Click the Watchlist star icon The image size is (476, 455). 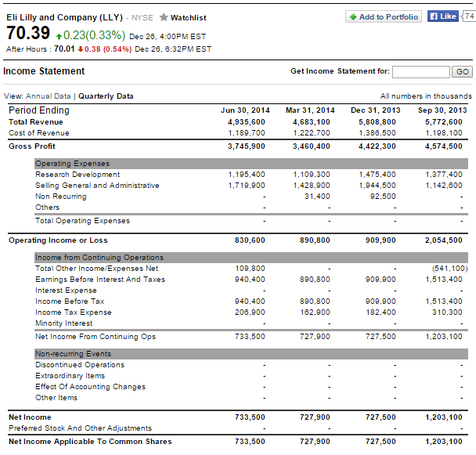164,17
